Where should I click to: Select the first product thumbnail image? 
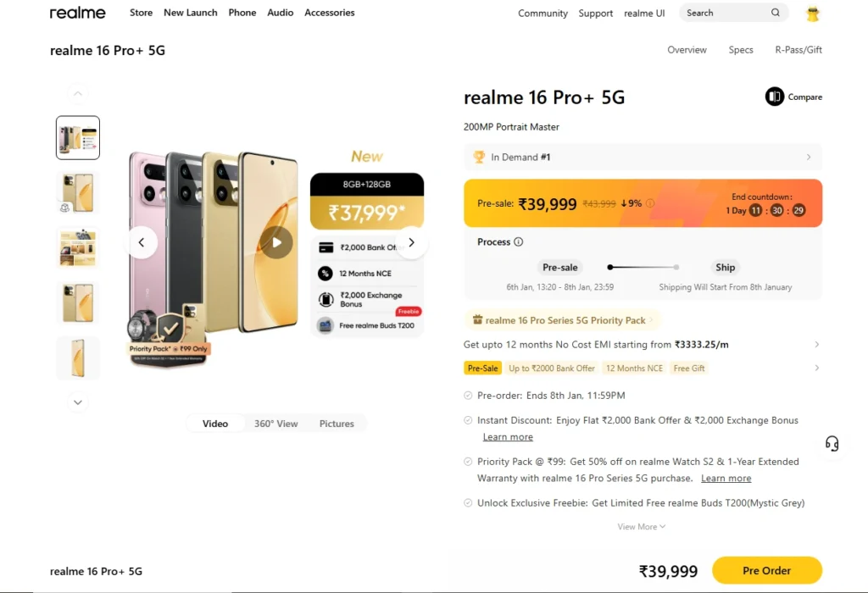coord(78,138)
